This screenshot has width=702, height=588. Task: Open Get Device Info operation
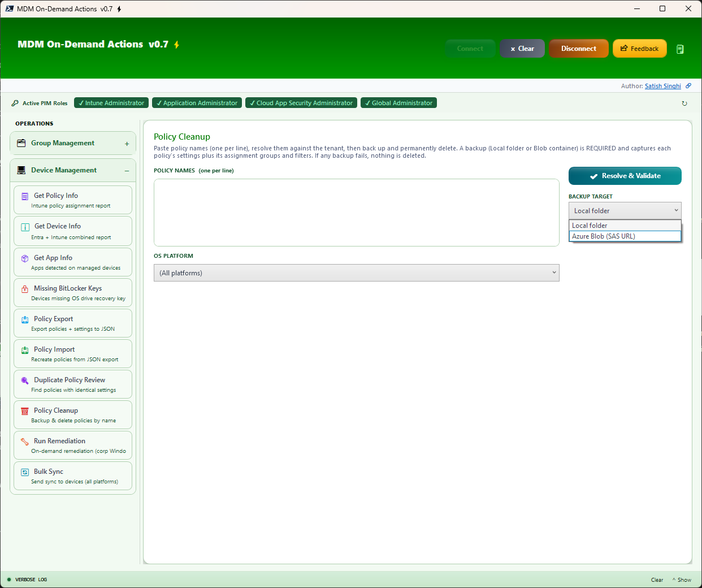point(73,231)
